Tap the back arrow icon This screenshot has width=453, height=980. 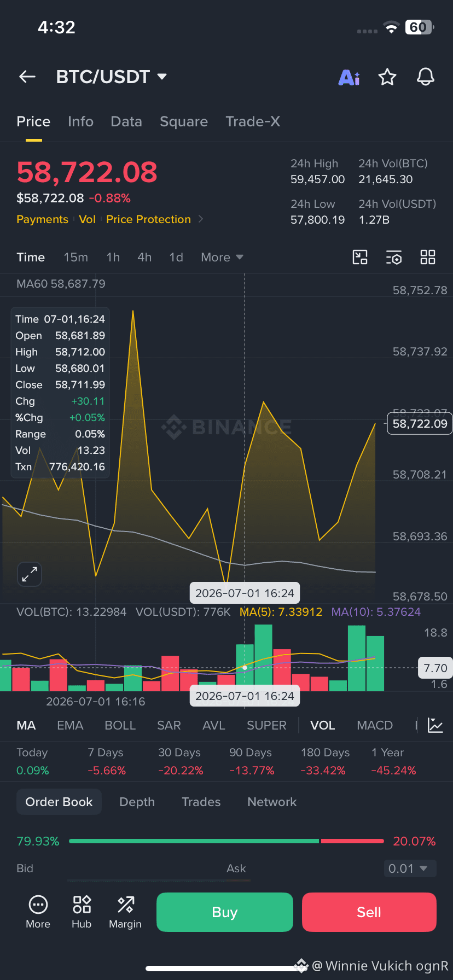[27, 77]
